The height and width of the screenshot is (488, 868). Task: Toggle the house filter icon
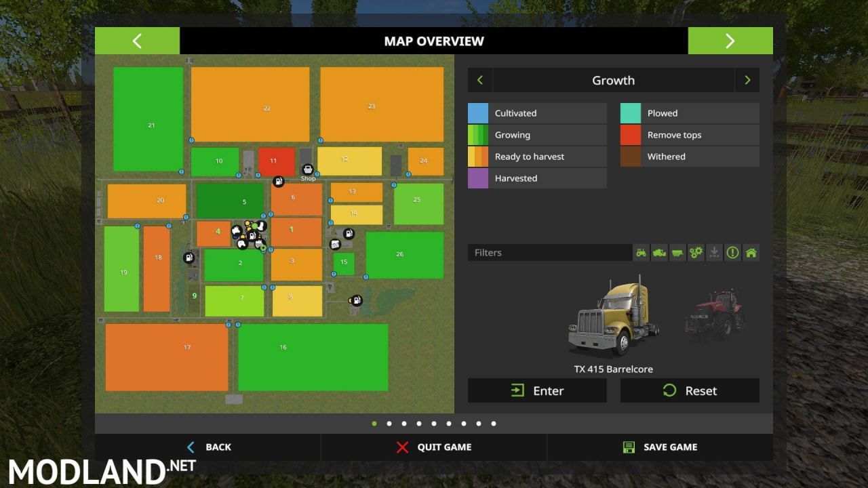pyautogui.click(x=751, y=253)
